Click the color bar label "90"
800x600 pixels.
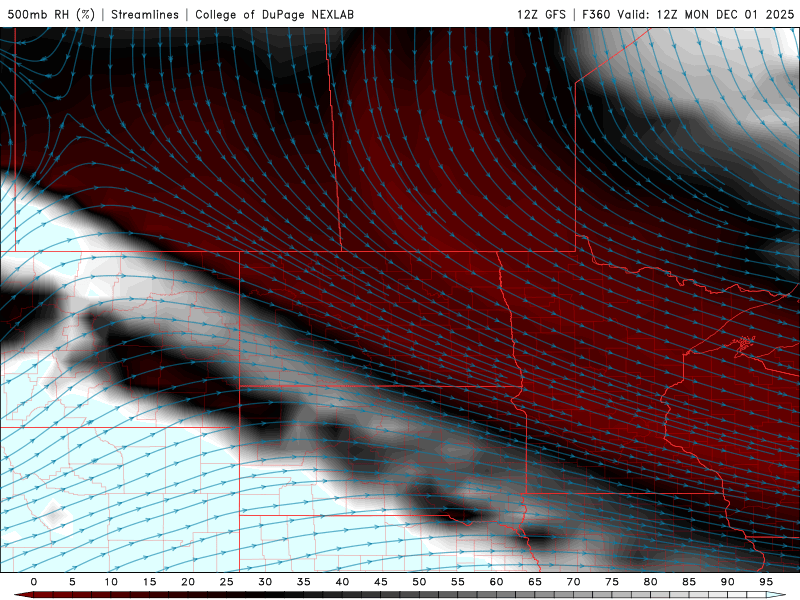tap(727, 582)
